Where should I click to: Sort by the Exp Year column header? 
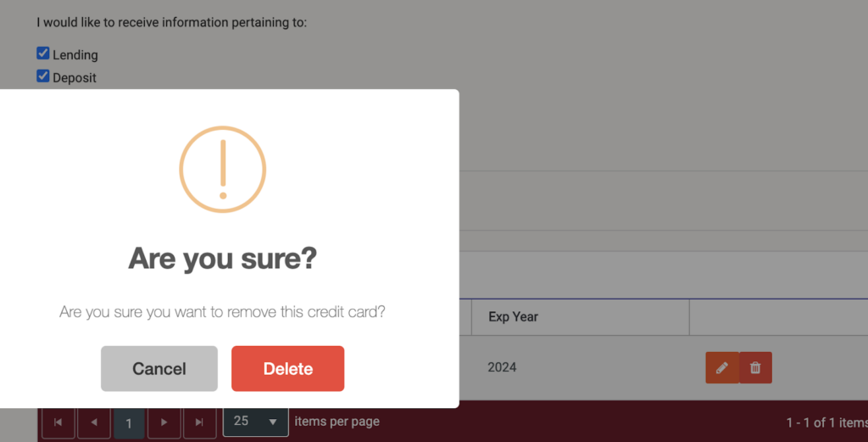tap(513, 316)
